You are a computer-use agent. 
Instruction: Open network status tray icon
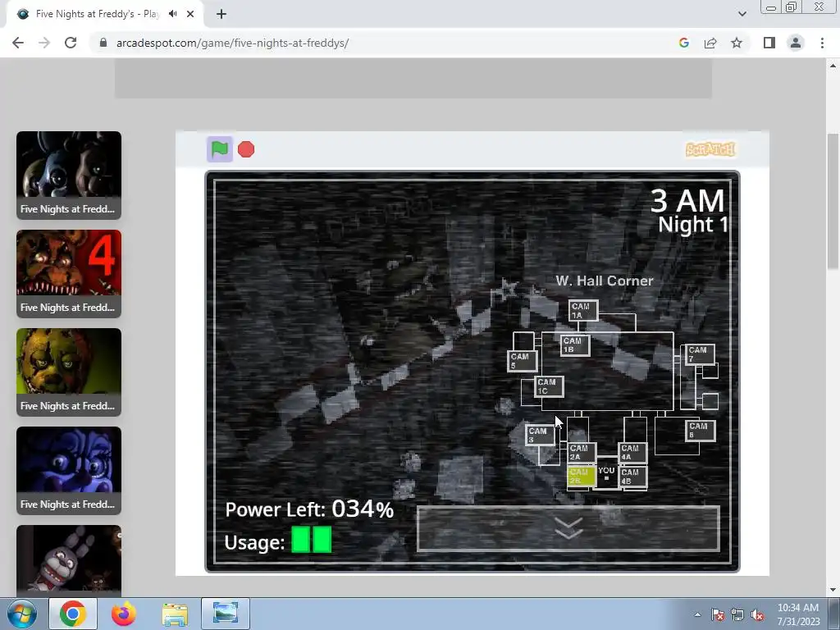(737, 614)
